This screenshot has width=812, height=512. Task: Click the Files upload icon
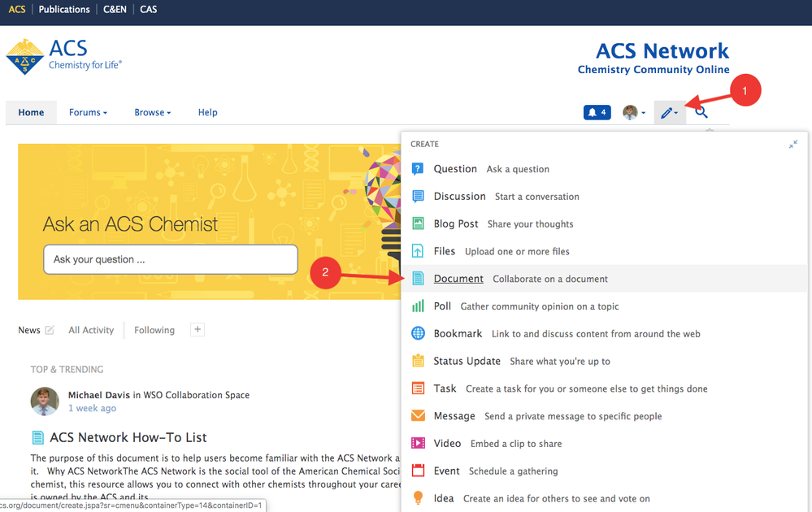click(418, 251)
